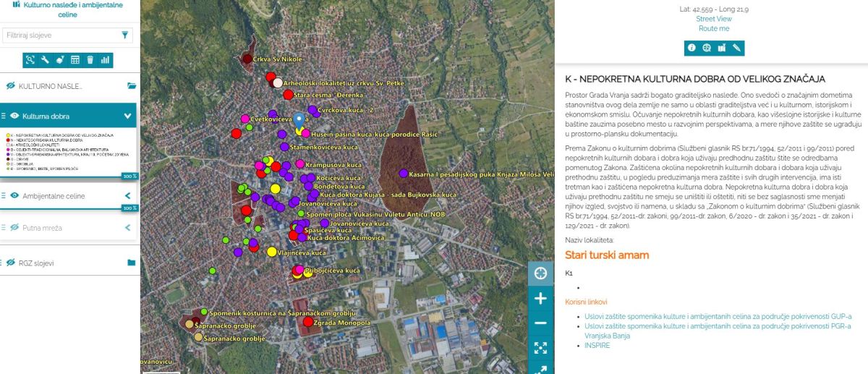This screenshot has height=374, width=868.
Task: Open the INSPIRE link
Action: (597, 346)
